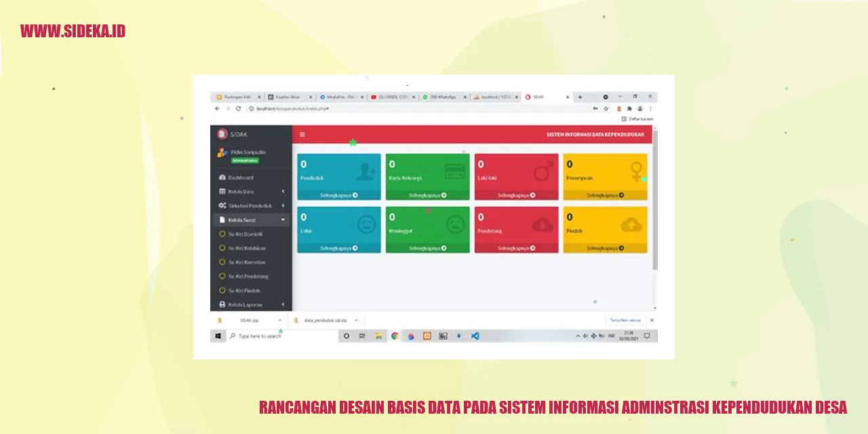Switch to the WhatsApp browser tab
The width and height of the screenshot is (868, 434).
pos(443,97)
